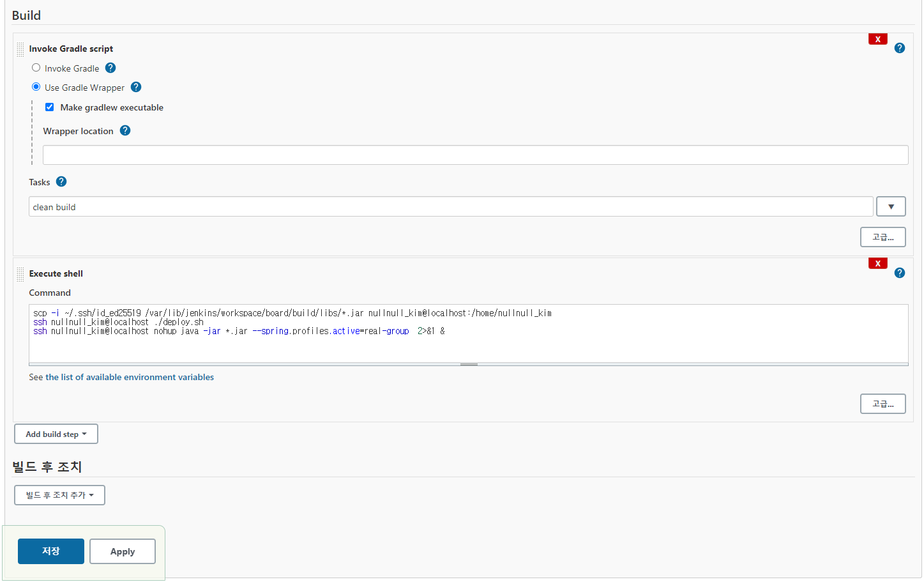Click the Build section heading
Viewport: 924px width, 582px height.
pyautogui.click(x=26, y=15)
